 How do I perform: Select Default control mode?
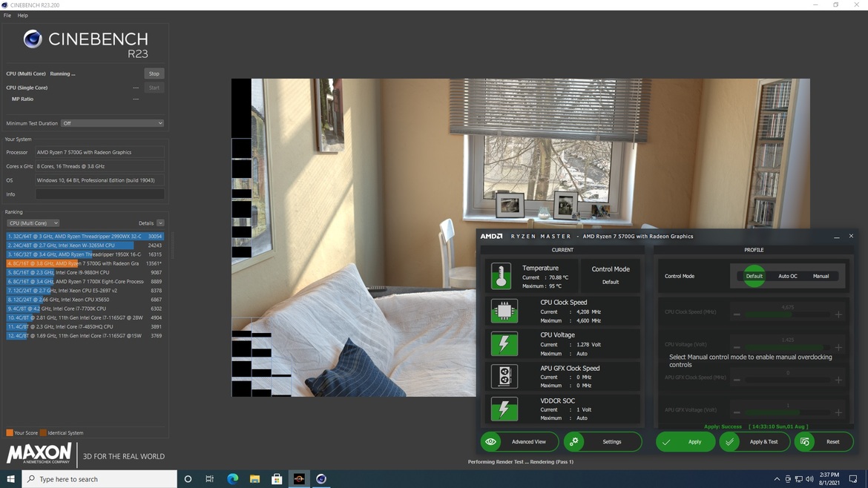pyautogui.click(x=754, y=276)
